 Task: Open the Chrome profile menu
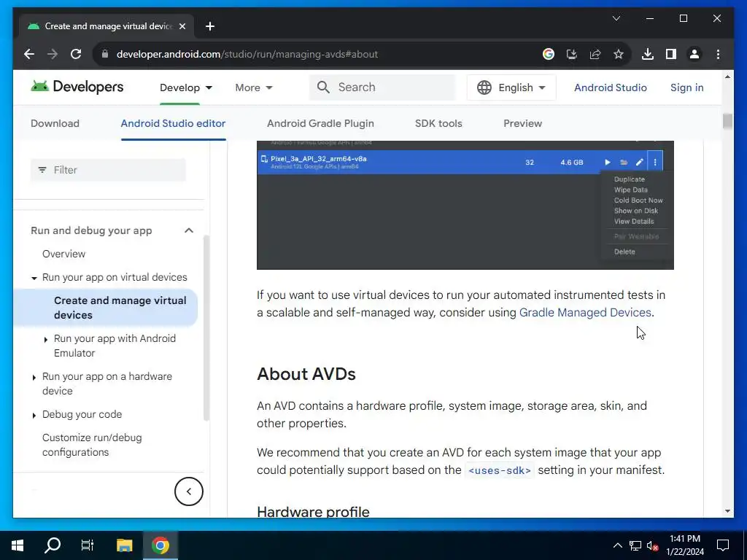click(694, 54)
